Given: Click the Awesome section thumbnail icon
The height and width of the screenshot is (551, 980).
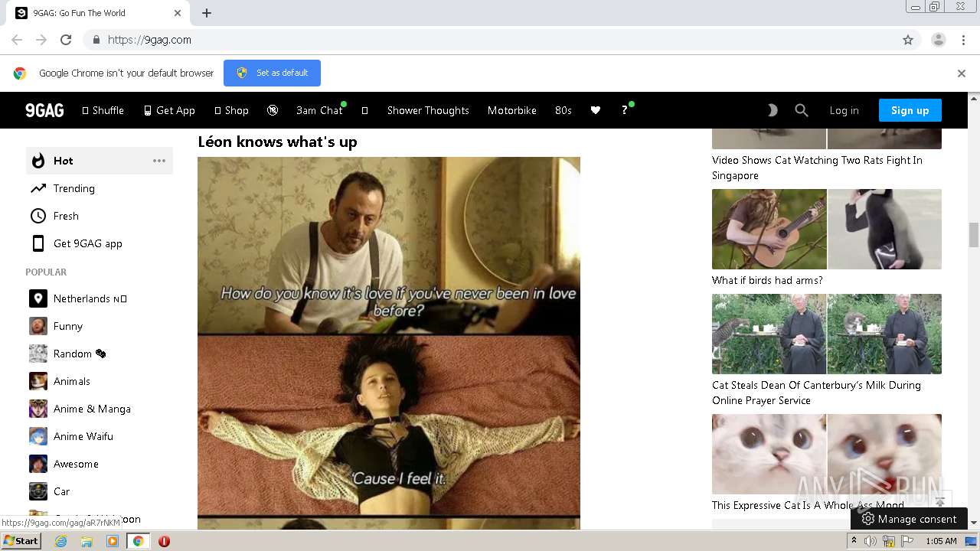Looking at the screenshot, I should click(x=38, y=464).
